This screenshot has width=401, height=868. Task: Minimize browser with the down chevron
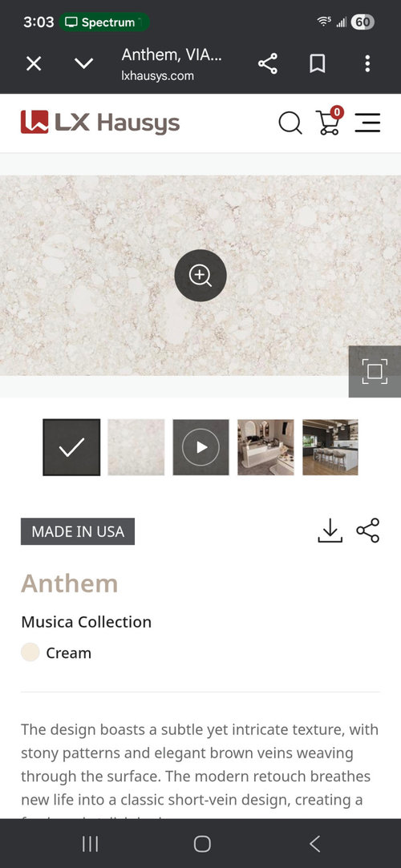pos(83,63)
